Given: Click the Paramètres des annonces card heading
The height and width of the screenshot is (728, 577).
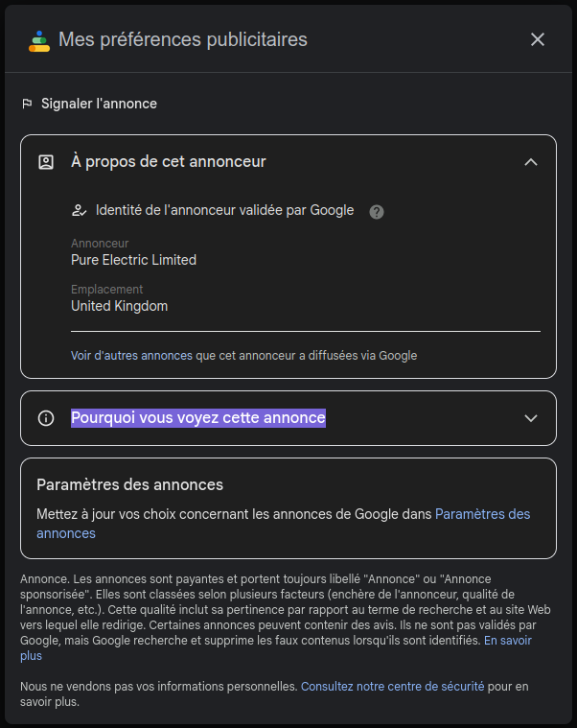Looking at the screenshot, I should (x=129, y=484).
